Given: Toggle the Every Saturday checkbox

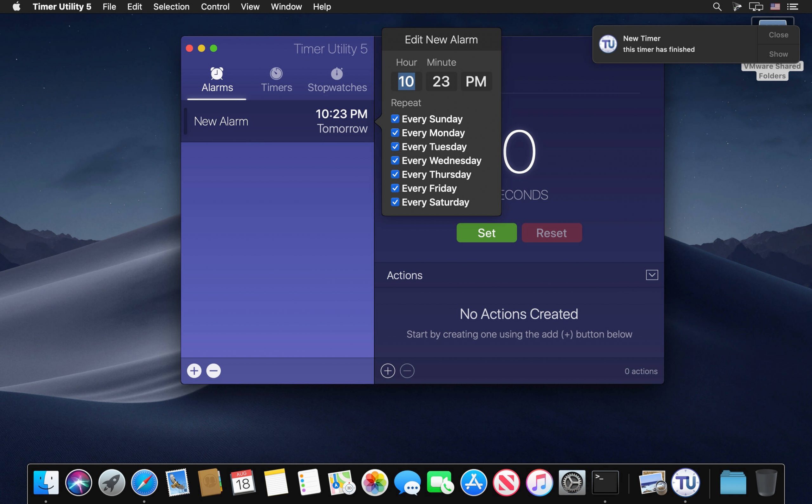Looking at the screenshot, I should pyautogui.click(x=395, y=202).
